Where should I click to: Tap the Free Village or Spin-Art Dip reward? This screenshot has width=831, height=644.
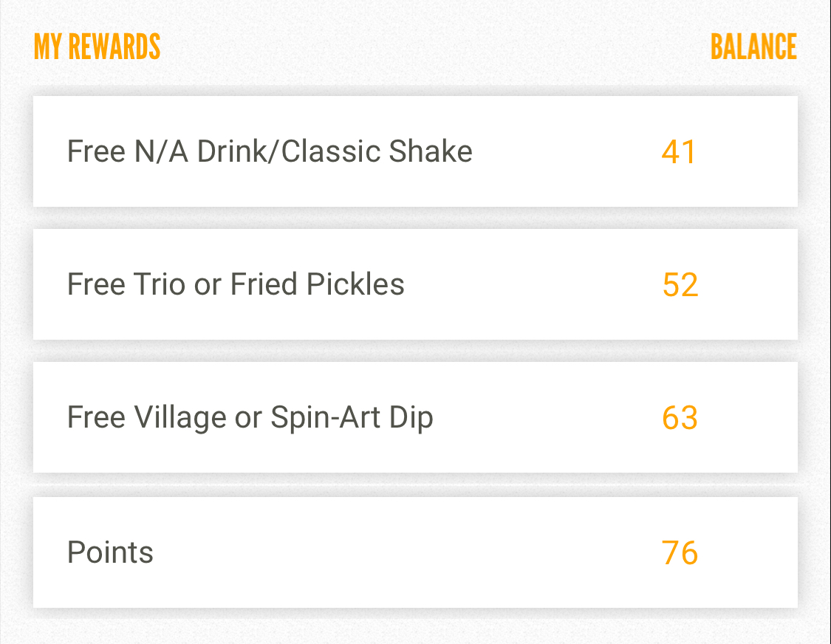250,417
